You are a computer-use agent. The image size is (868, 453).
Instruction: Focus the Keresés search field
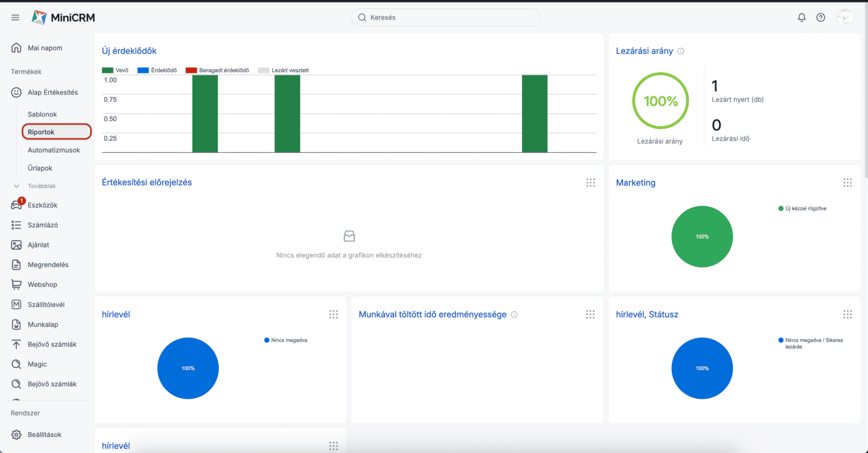click(445, 18)
